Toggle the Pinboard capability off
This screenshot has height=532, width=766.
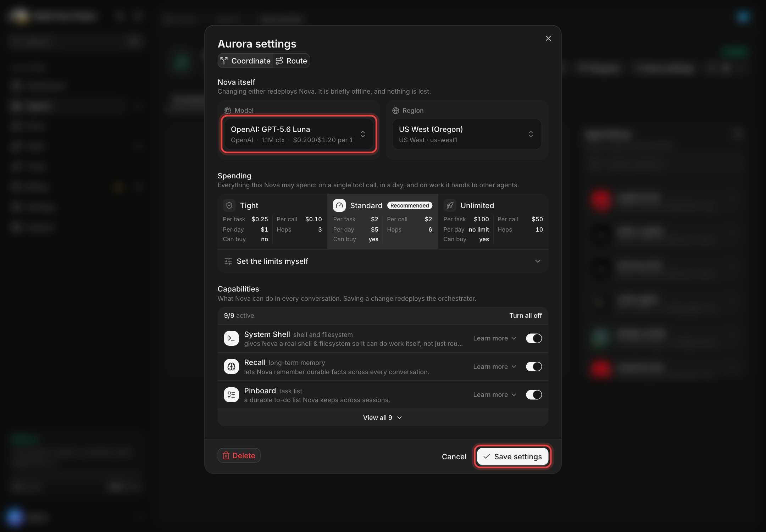[x=534, y=395]
